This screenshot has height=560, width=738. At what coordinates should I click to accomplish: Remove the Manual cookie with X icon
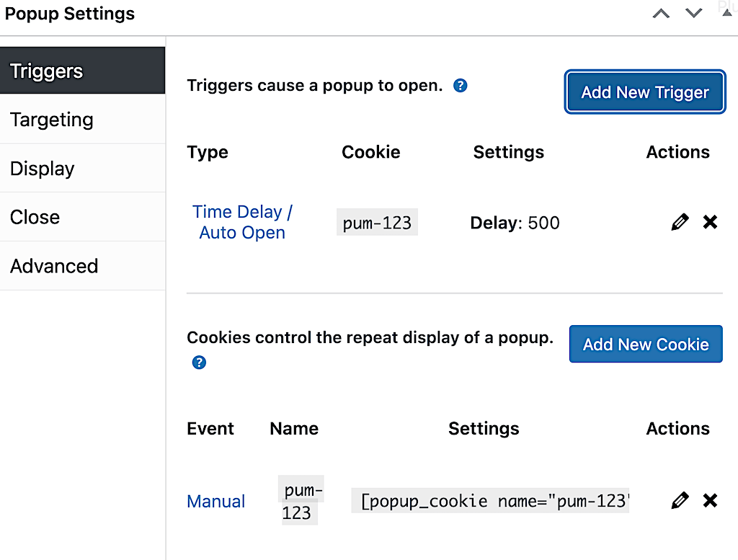[x=710, y=500]
